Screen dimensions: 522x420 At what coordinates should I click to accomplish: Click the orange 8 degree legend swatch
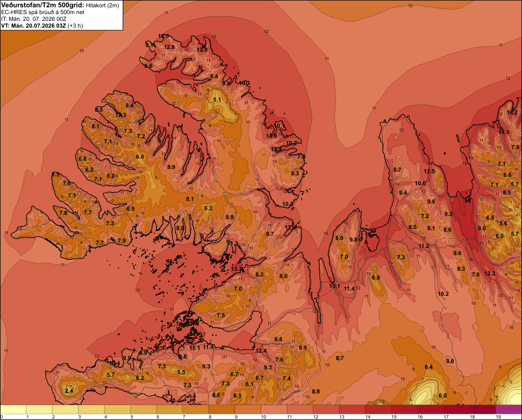222,410
